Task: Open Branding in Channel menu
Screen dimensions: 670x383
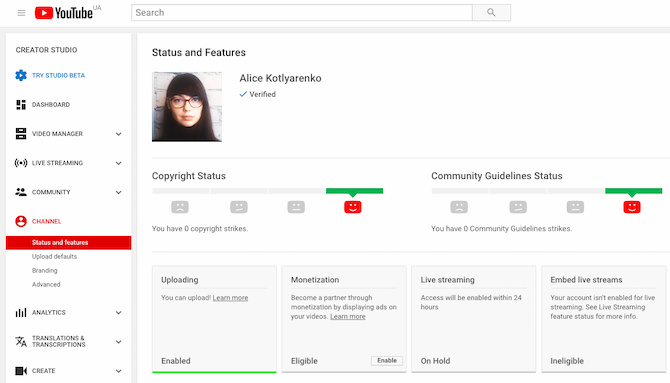Action: 44,271
